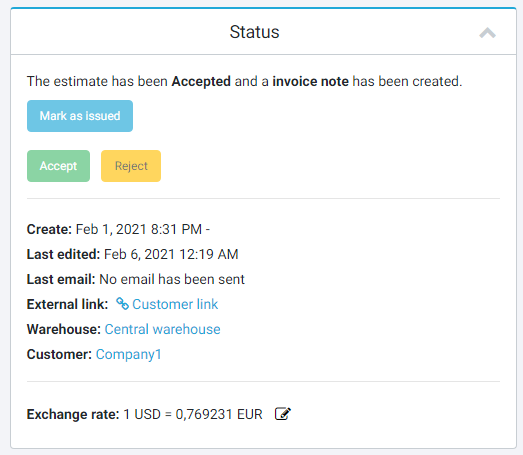Select the Feb 1, 2021 creation date
523x455 pixels.
[x=111, y=230]
